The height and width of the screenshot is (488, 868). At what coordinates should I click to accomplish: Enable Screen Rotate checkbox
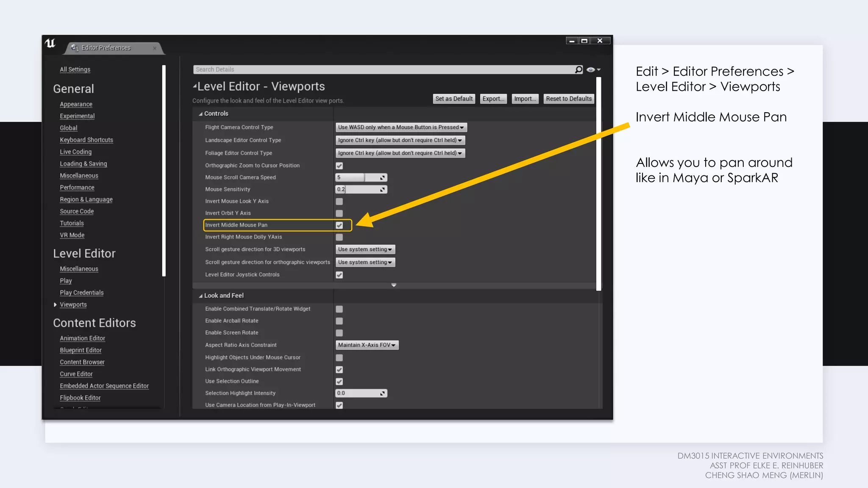pyautogui.click(x=339, y=333)
